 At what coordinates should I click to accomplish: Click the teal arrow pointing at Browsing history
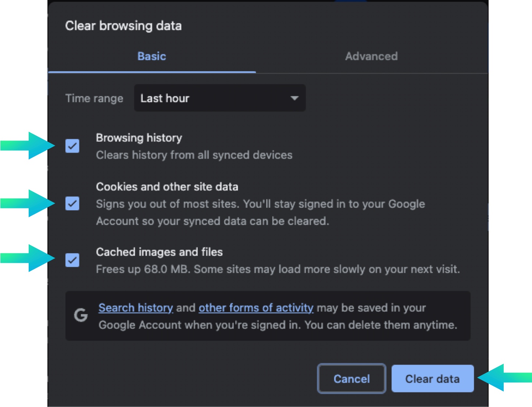(x=29, y=146)
